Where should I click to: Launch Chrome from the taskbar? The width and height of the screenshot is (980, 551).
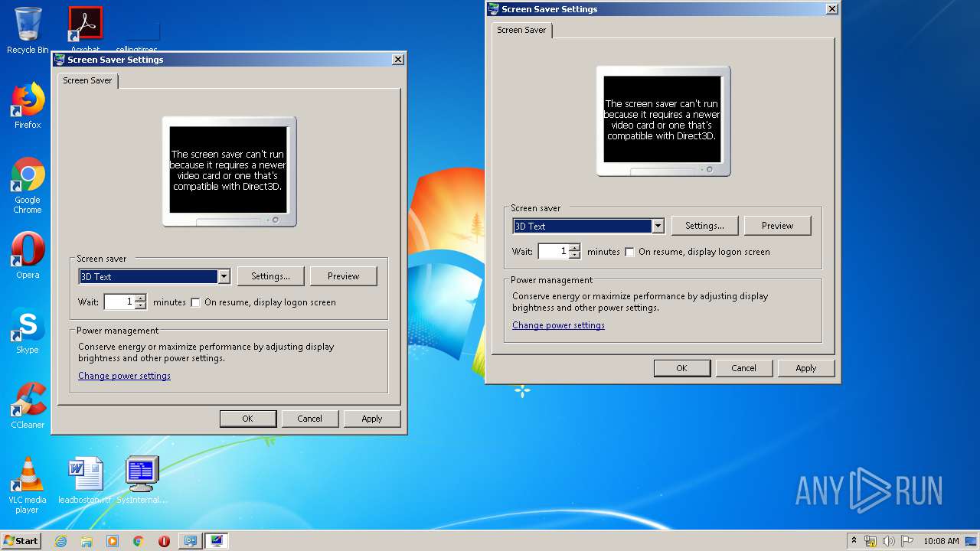pos(139,541)
